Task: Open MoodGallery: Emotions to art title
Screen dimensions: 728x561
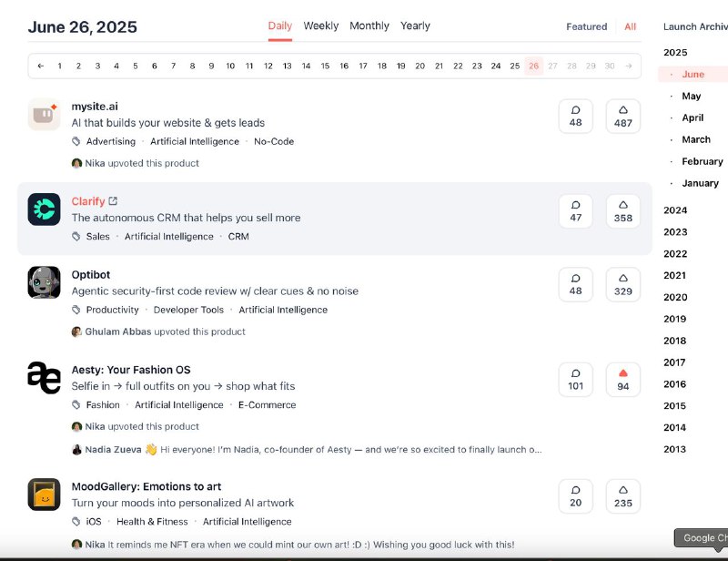Action: point(147,486)
